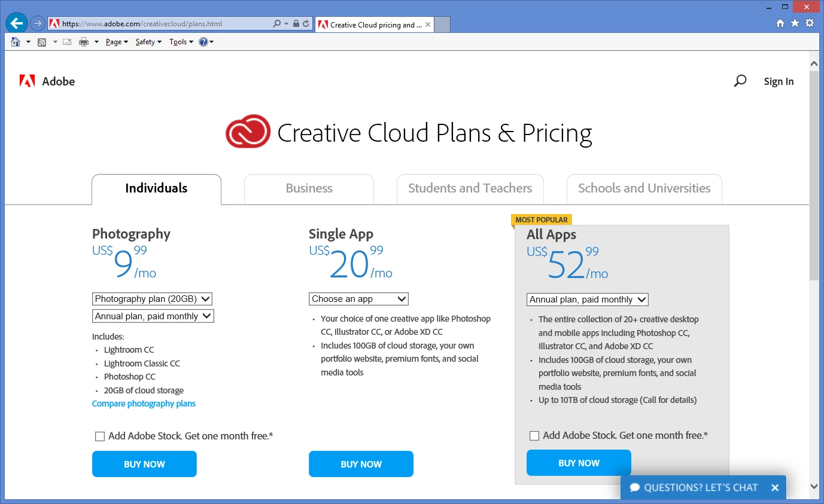Open the Choose an app dropdown
Viewport: 824px width, 504px height.
[358, 299]
